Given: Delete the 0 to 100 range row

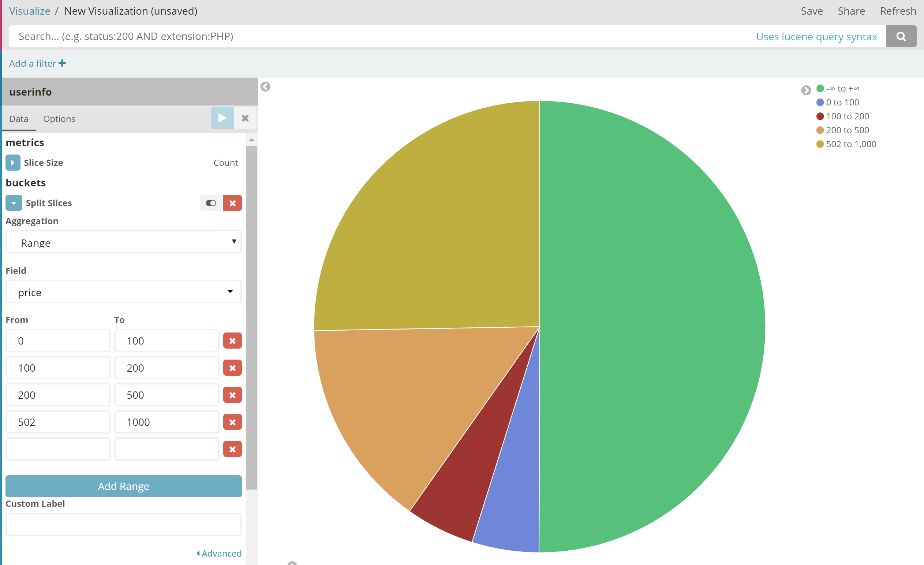Looking at the screenshot, I should coord(232,341).
